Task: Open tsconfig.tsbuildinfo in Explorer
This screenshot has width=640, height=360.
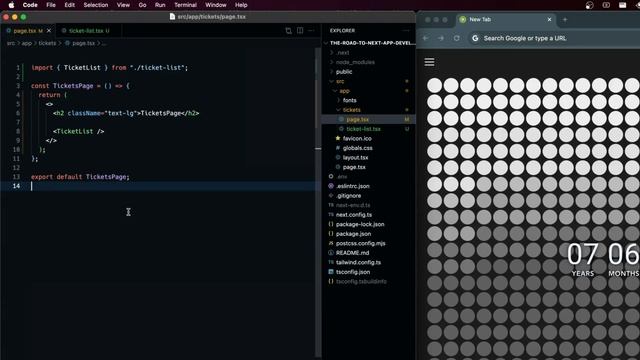Action: [369, 281]
